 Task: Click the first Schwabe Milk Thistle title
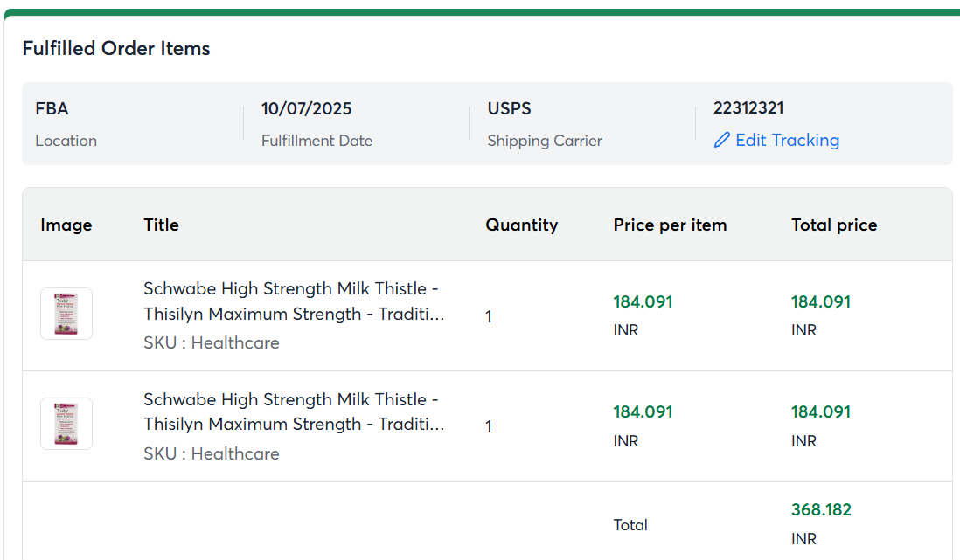coord(294,301)
